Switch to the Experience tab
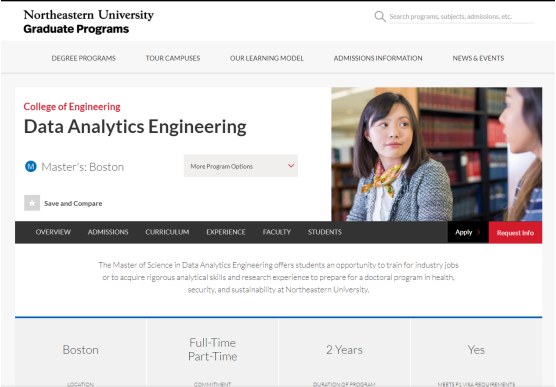This screenshot has height=387, width=556. (226, 232)
